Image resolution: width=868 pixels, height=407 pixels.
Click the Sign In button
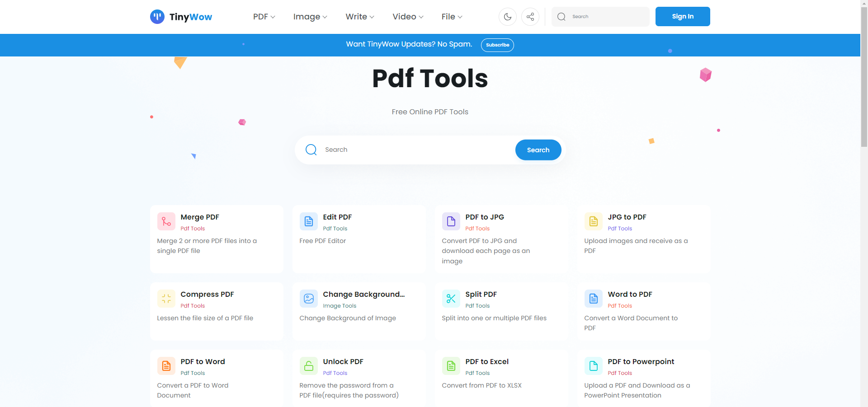click(x=682, y=17)
